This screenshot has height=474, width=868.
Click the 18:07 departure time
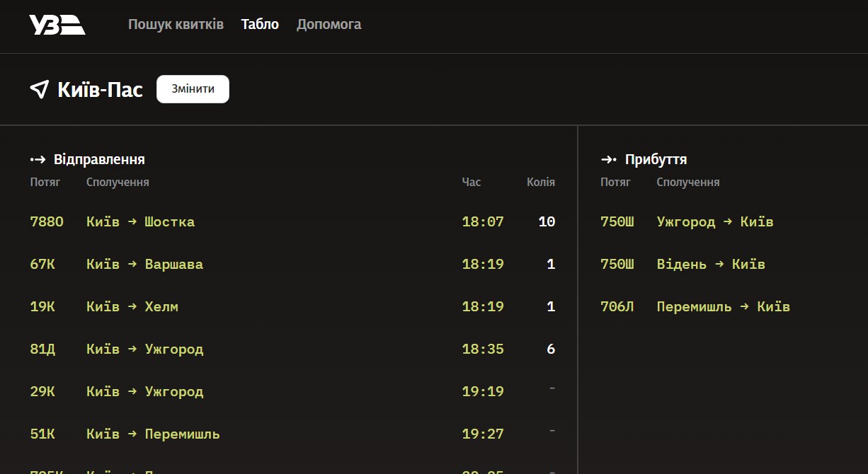pos(483,222)
